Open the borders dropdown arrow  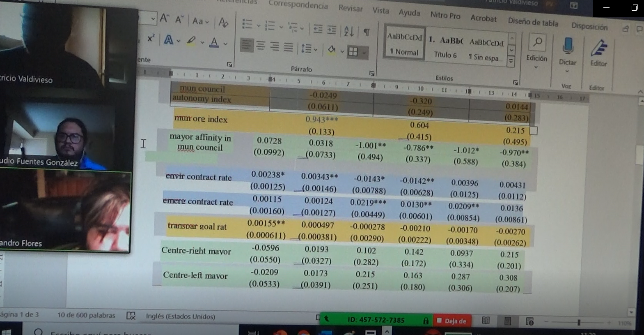coord(364,53)
